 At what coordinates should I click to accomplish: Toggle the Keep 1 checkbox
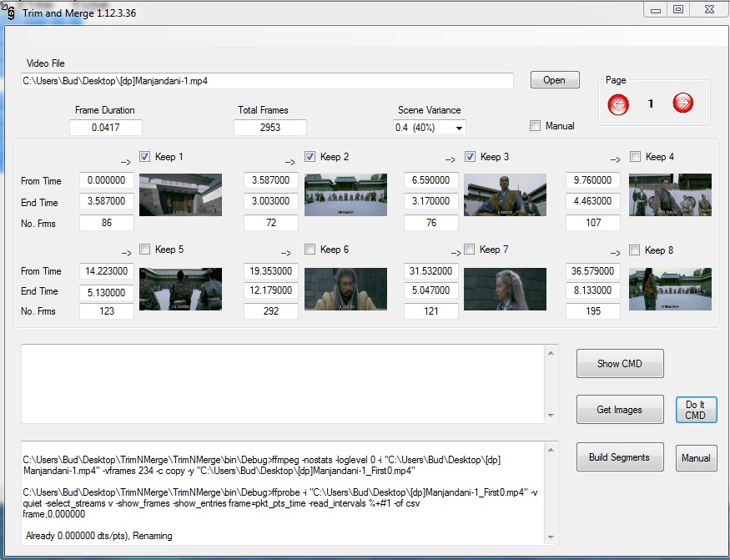tap(145, 157)
